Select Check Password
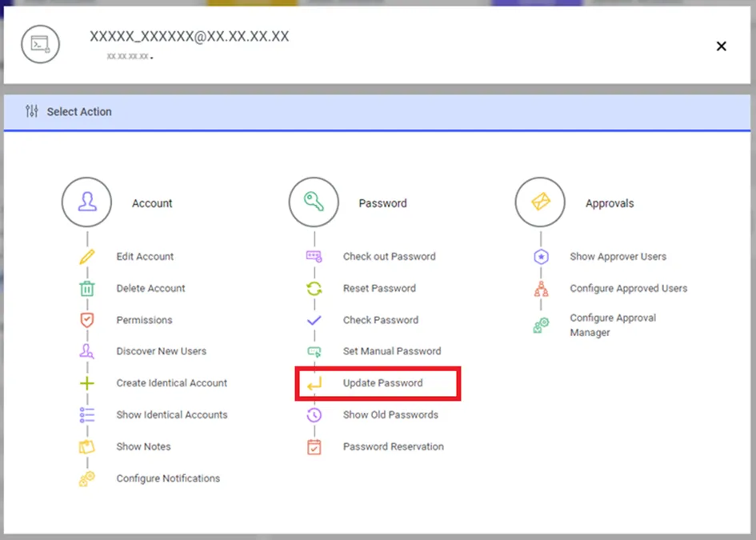Image resolution: width=756 pixels, height=540 pixels. pyautogui.click(x=381, y=320)
